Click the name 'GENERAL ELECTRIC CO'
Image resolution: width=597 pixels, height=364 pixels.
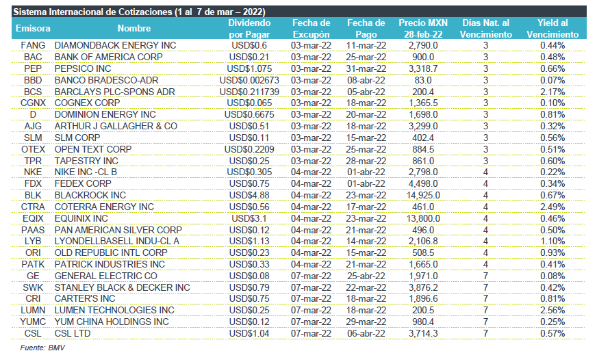[106, 276]
